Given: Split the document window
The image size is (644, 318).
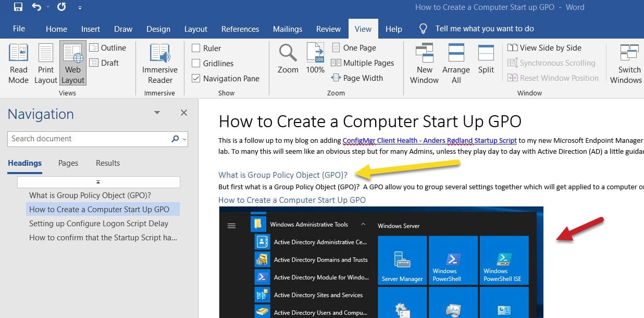Looking at the screenshot, I should click(486, 59).
